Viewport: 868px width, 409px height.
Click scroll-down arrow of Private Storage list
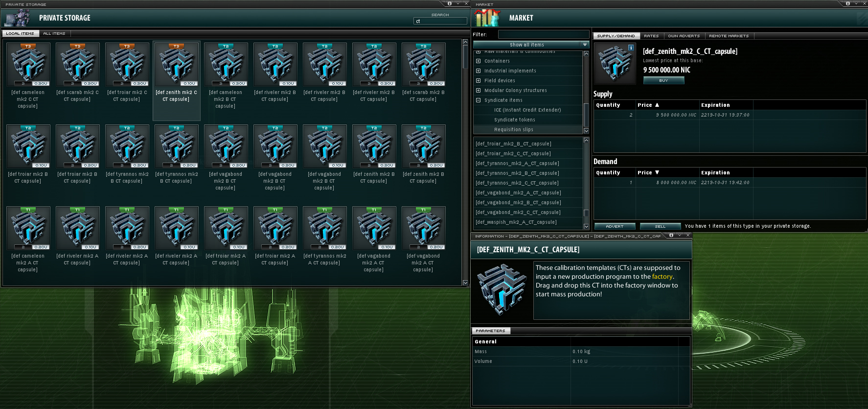[465, 283]
